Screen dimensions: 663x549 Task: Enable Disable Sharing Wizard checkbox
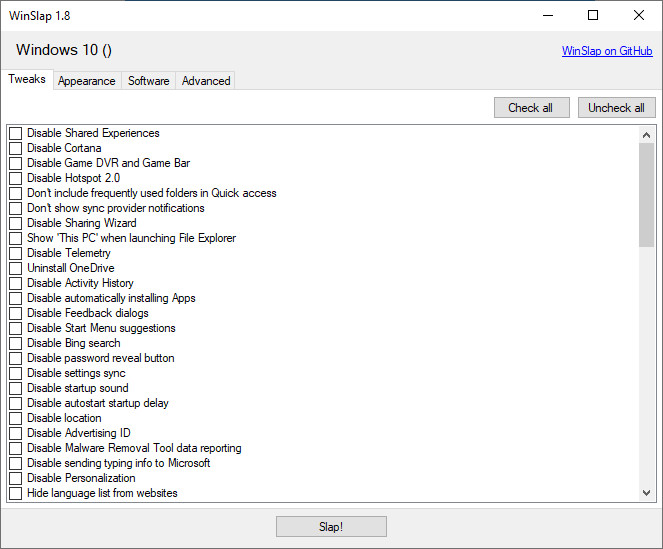[x=16, y=223]
